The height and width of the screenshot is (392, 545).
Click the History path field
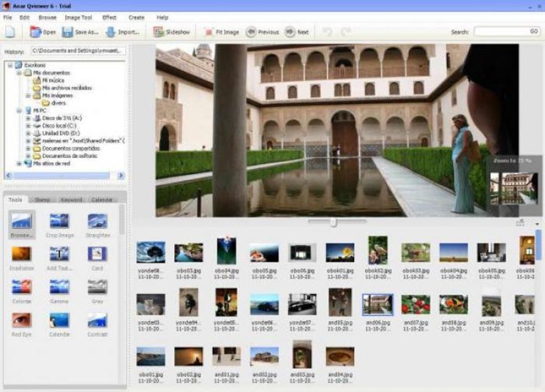(78, 51)
